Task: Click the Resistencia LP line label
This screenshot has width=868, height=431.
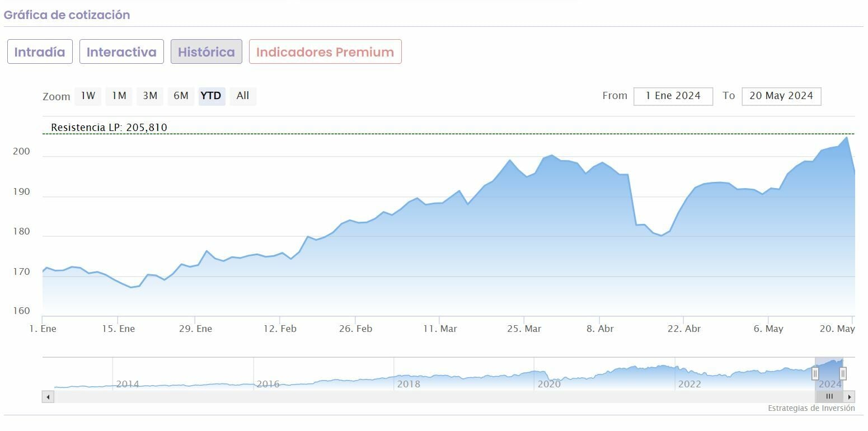Action: 109,128
